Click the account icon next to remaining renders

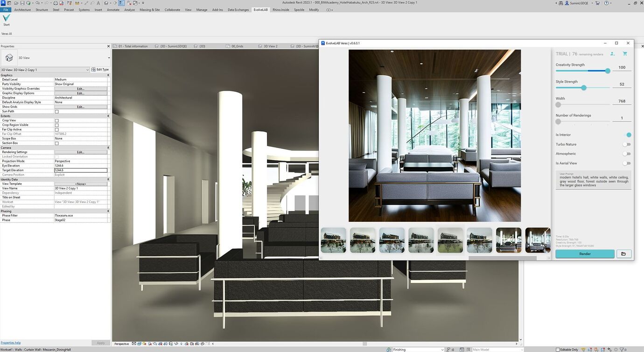click(x=613, y=54)
